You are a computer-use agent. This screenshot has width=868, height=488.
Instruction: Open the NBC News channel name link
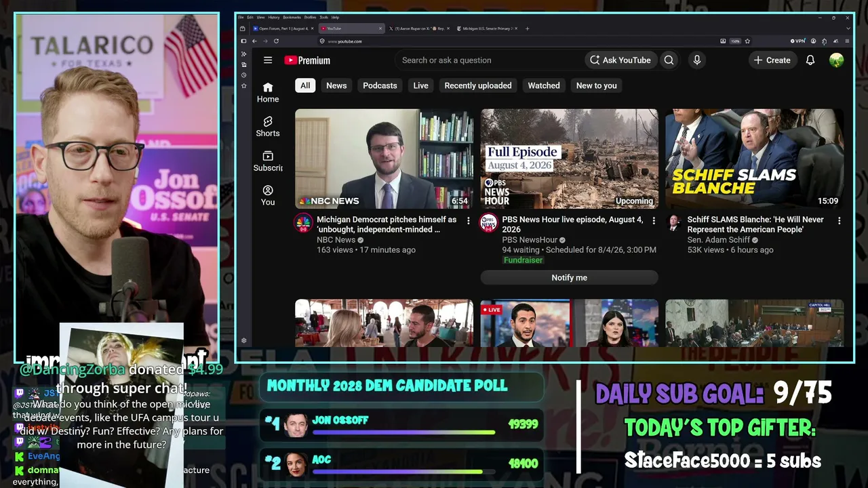coord(336,240)
